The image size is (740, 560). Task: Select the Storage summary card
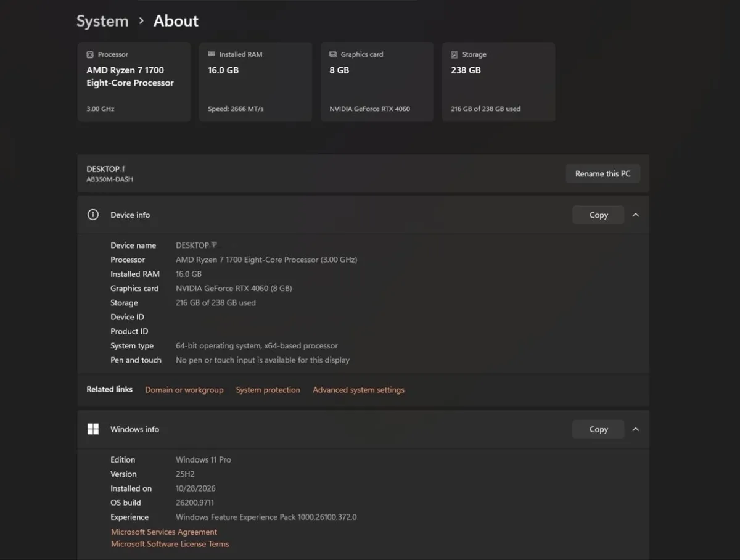click(x=498, y=82)
